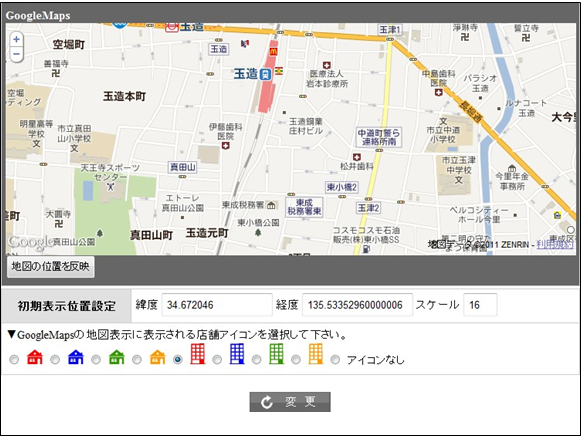This screenshot has height=439, width=582.
Task: Click the 天王寺スポーツセンター icon
Action: [x=110, y=187]
